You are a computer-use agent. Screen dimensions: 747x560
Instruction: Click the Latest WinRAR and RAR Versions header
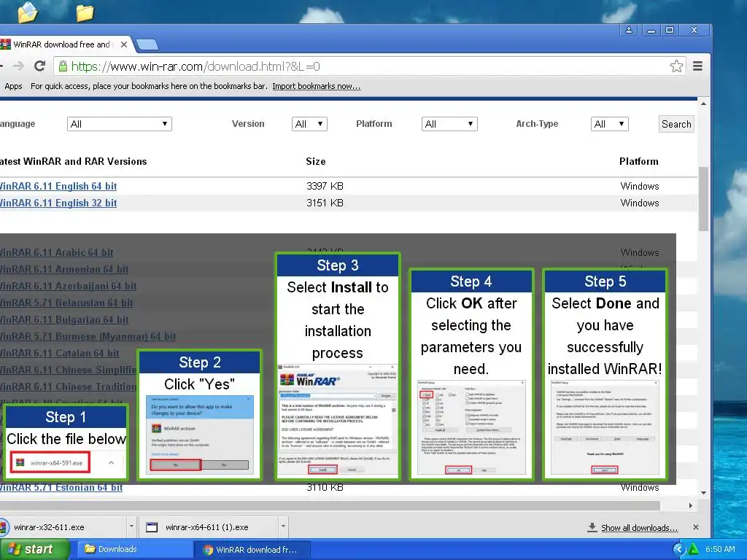click(x=74, y=161)
